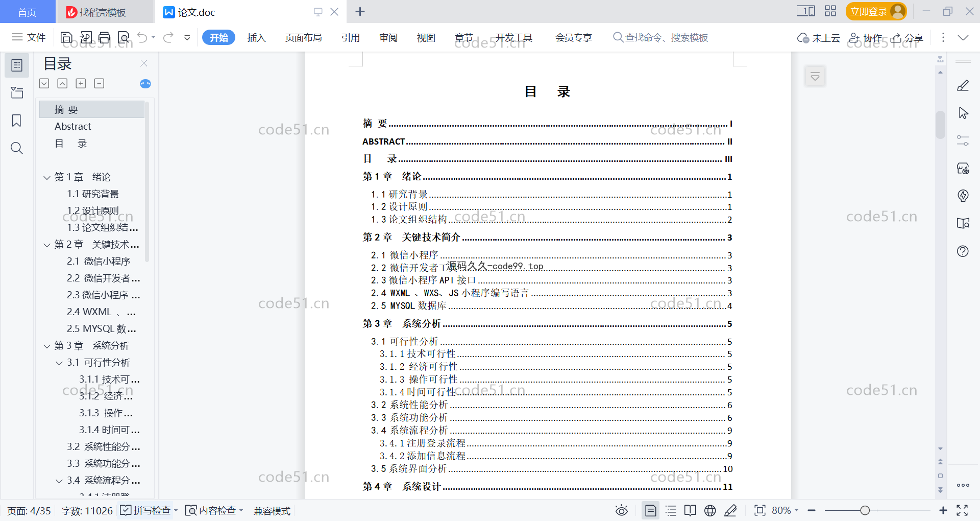
Task: Click the Save icon in quick toolbar
Action: [x=66, y=37]
